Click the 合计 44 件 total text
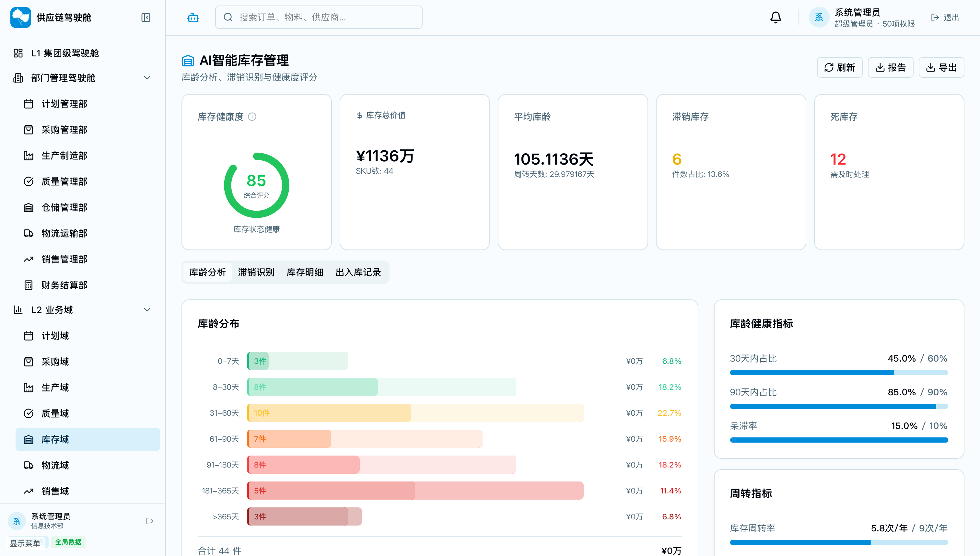Screen dimensions: 980x556 (219, 551)
